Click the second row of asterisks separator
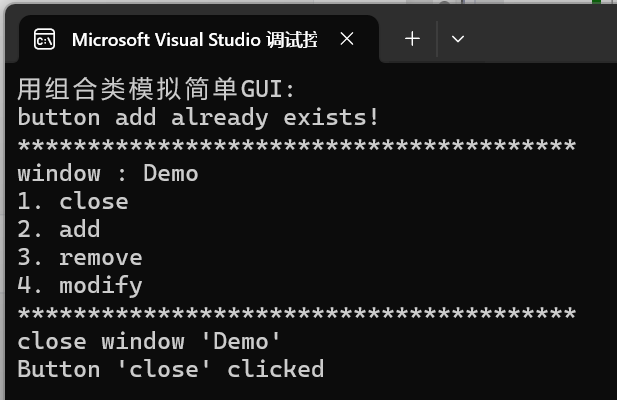The height and width of the screenshot is (400, 617). (x=297, y=313)
